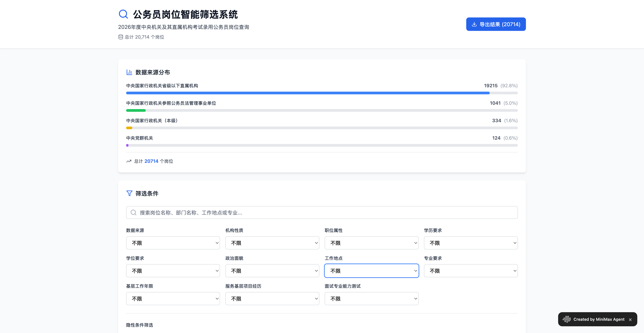Click the bar chart icon next to 数据来源分布
Viewport: 644px width, 333px height.
(x=129, y=72)
